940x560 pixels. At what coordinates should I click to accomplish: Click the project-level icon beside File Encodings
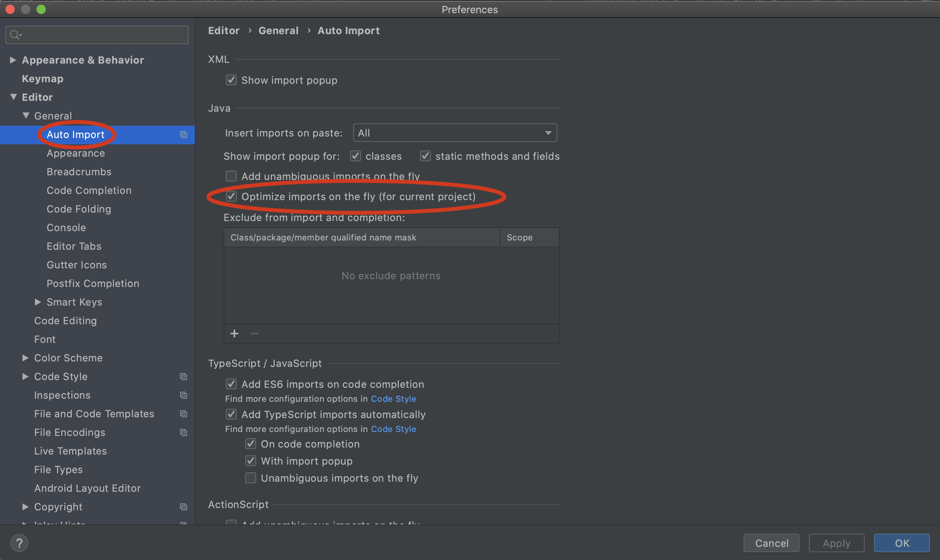pyautogui.click(x=184, y=432)
